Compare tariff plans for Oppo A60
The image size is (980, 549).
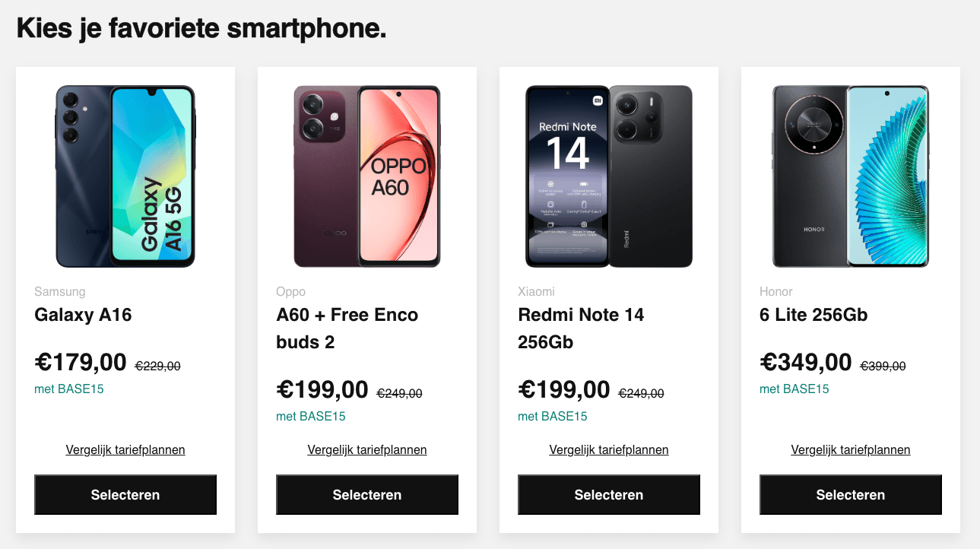[x=367, y=450]
